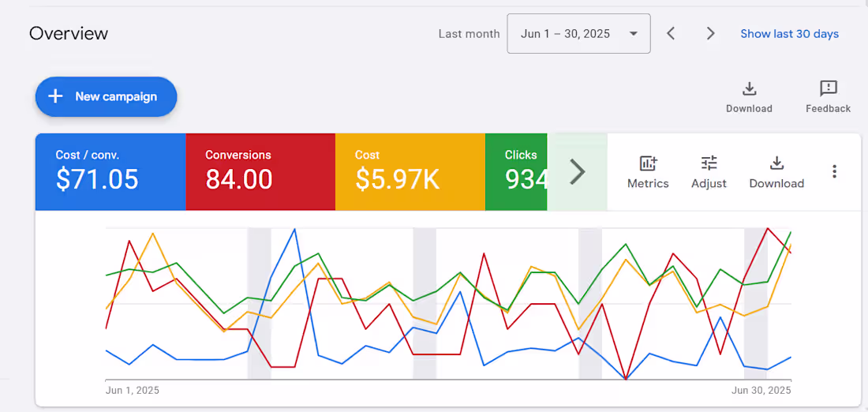Select the red Conversions metric card
The height and width of the screenshot is (412, 868).
point(260,172)
